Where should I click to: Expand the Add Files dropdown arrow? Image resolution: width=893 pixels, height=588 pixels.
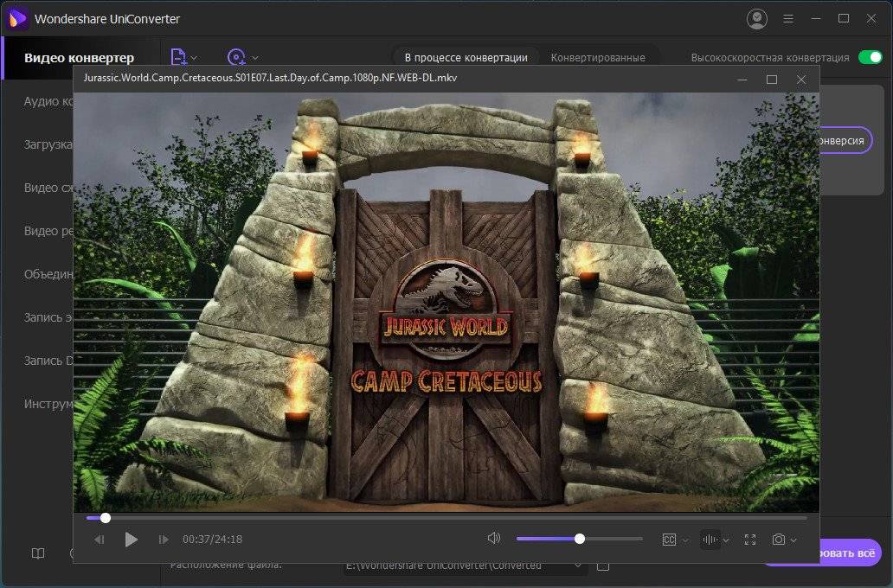[194, 58]
